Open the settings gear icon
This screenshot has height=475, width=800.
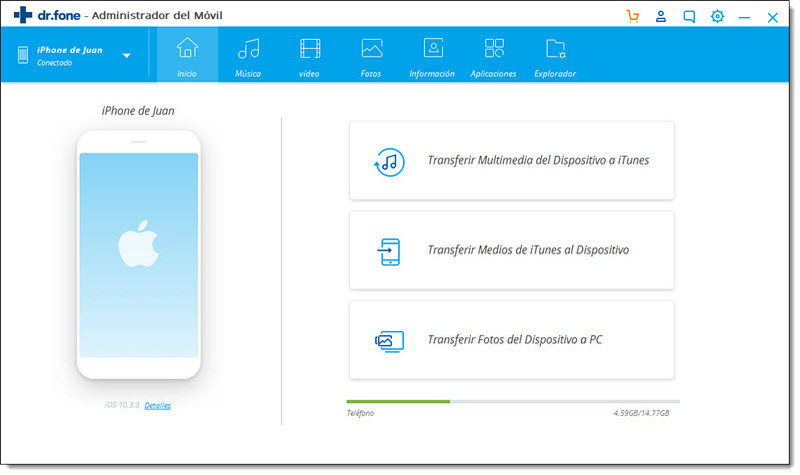[x=717, y=16]
